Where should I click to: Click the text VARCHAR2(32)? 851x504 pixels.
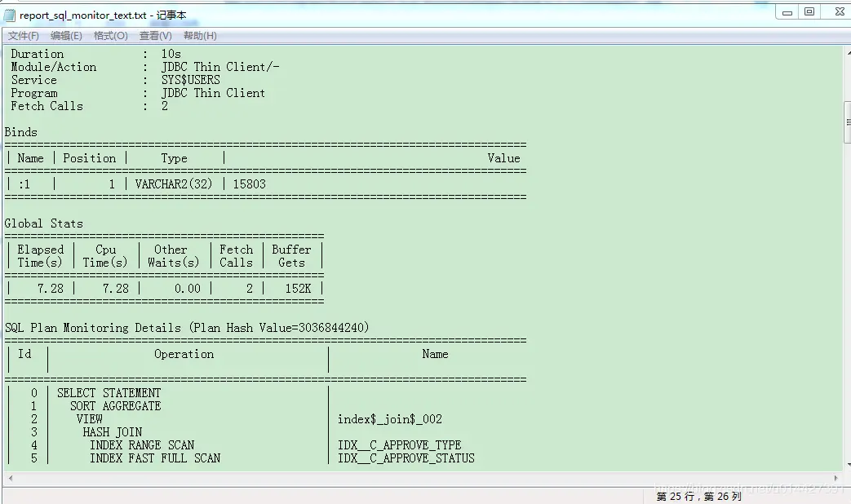(x=174, y=184)
